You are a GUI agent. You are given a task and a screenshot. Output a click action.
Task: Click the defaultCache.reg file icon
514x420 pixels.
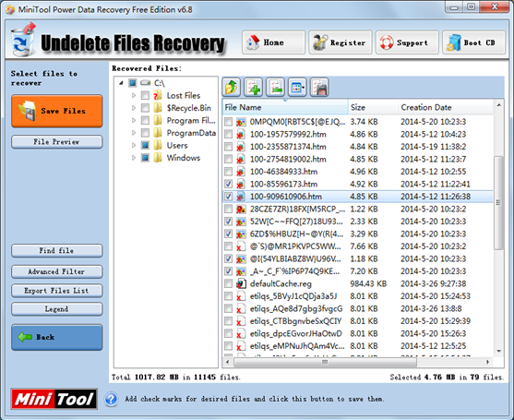[241, 283]
